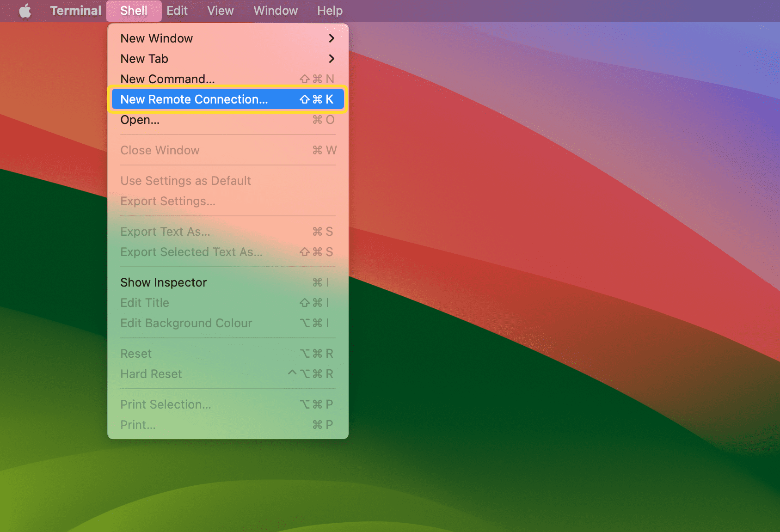Image resolution: width=780 pixels, height=532 pixels.
Task: Open the Help menu
Action: click(329, 10)
